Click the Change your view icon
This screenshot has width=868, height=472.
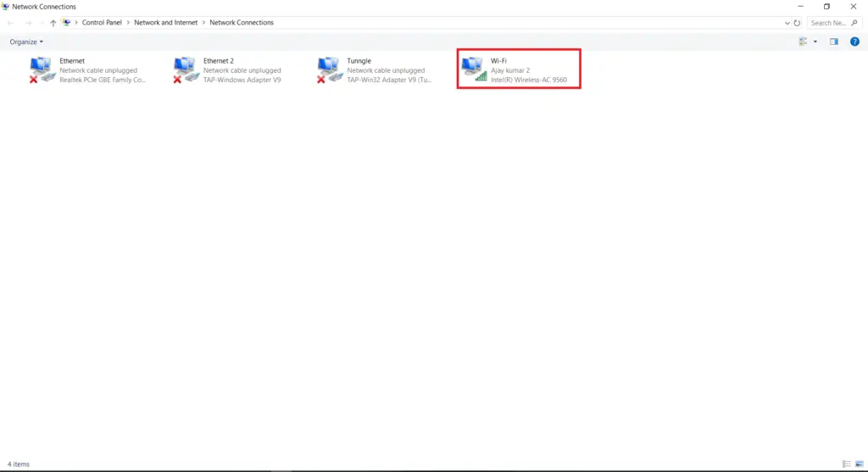[803, 42]
